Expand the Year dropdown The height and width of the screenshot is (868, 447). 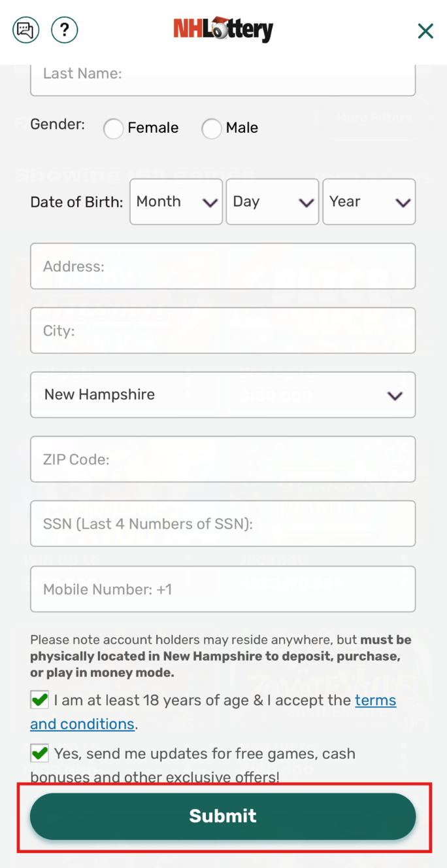(x=369, y=201)
